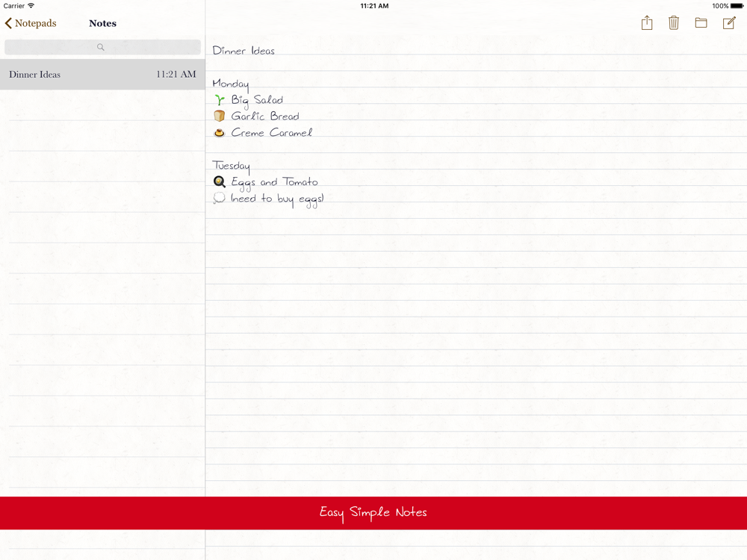Click the Eggs and Tomato line
Viewport: 747px width, 560px height.
click(x=274, y=182)
